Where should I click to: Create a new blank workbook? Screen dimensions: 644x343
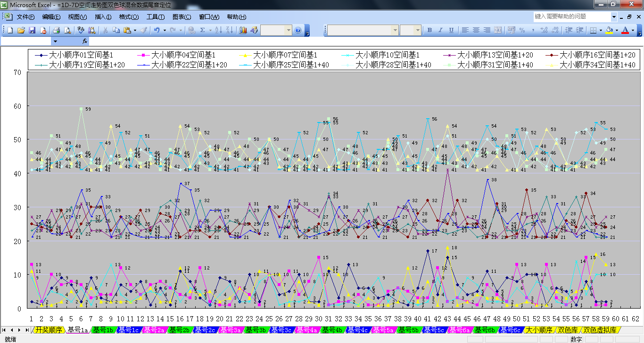[x=10, y=30]
